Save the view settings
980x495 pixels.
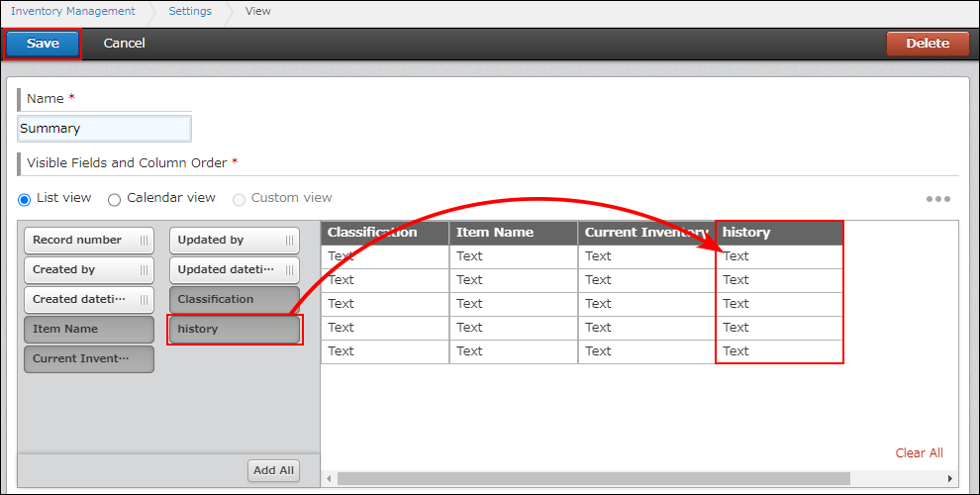point(43,44)
